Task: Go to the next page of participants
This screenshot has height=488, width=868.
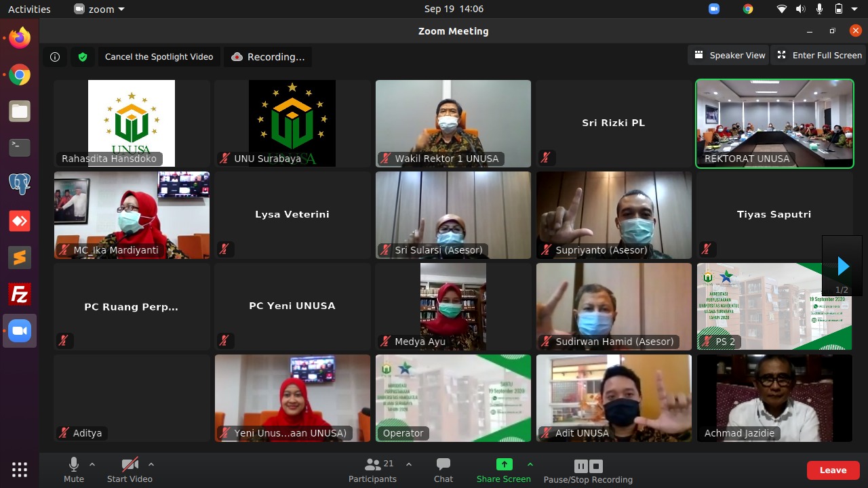Action: tap(842, 266)
